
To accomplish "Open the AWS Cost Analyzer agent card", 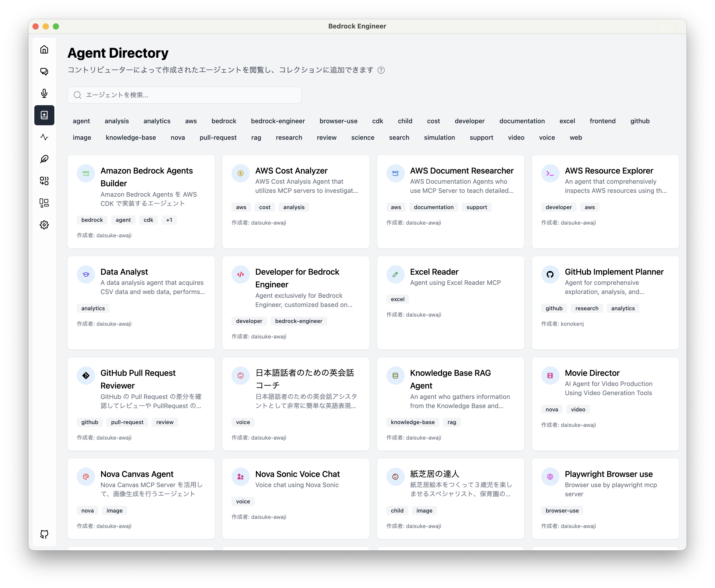I will tap(291, 171).
